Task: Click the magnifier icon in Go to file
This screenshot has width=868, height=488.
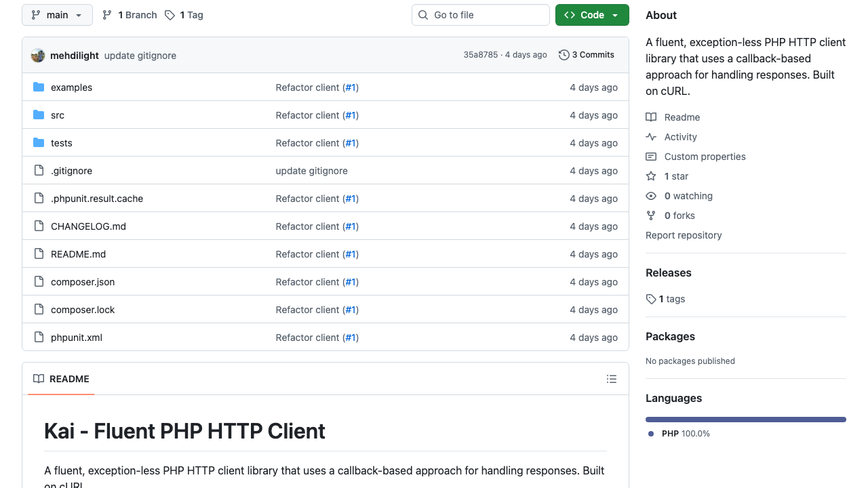Action: pos(422,14)
